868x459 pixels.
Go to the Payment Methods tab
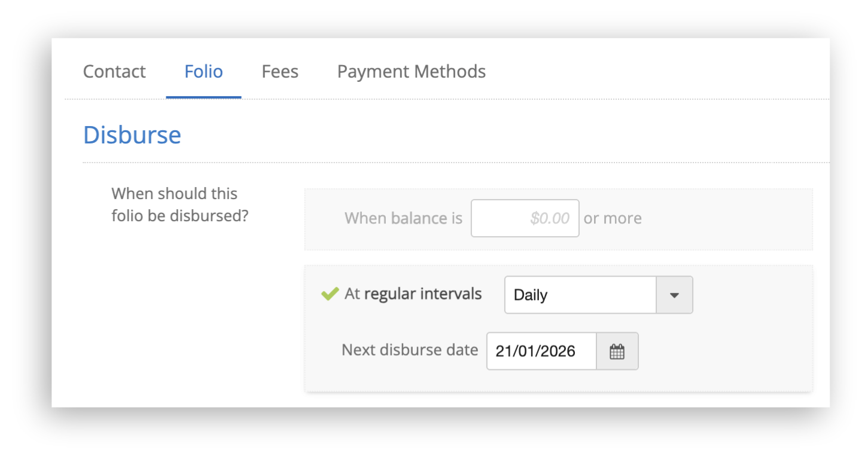tap(412, 71)
